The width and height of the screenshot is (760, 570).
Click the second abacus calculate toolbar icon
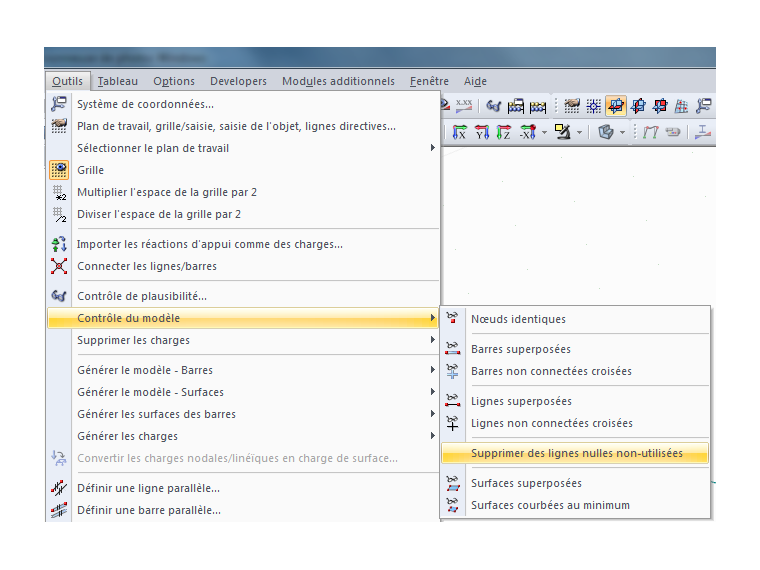pyautogui.click(x=538, y=106)
